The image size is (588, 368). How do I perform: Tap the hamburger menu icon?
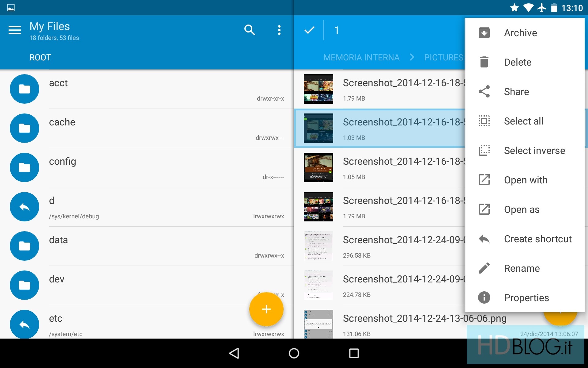[14, 30]
